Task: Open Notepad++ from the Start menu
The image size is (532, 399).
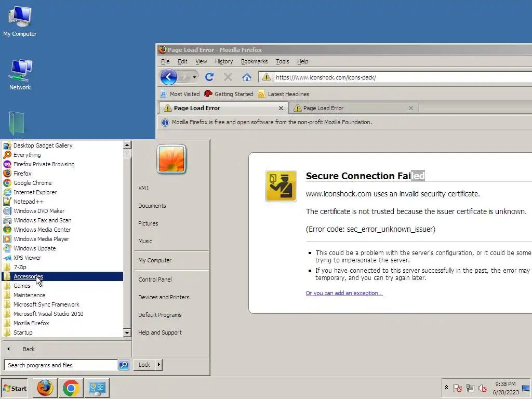Action: pyautogui.click(x=62, y=202)
